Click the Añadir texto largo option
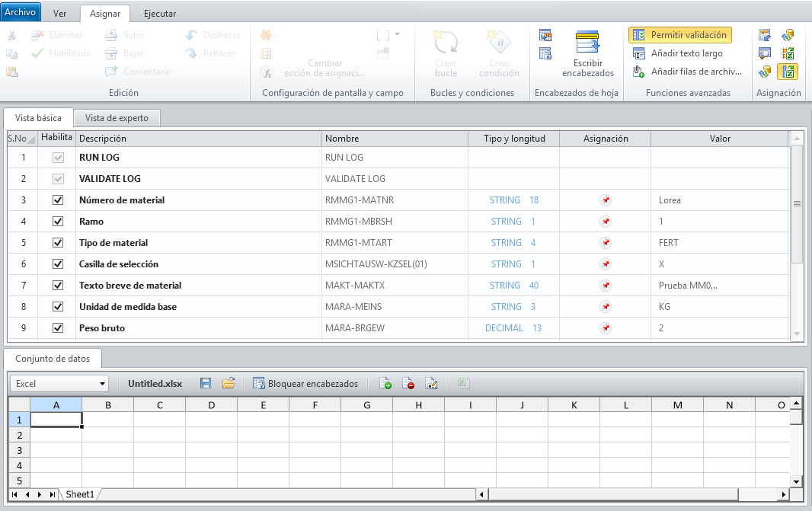The height and width of the screenshot is (511, 812). tap(678, 53)
